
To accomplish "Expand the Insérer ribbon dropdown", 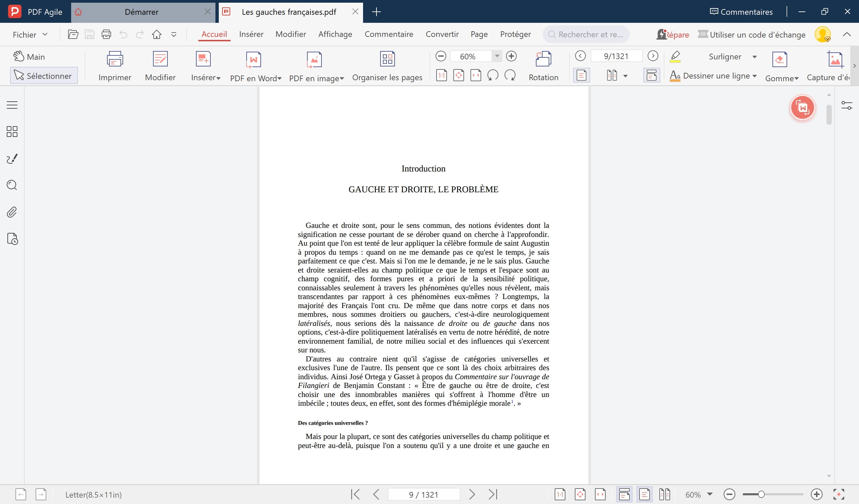I will click(218, 79).
